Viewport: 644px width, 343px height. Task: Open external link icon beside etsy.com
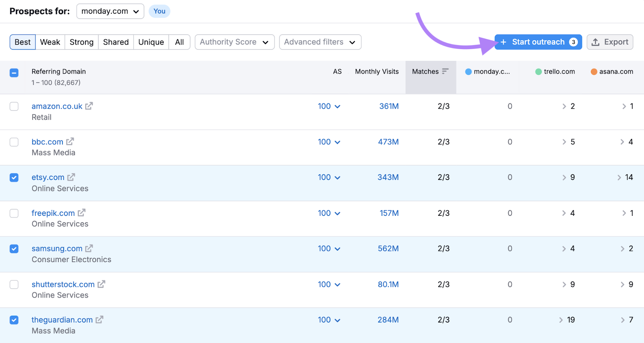tap(71, 177)
